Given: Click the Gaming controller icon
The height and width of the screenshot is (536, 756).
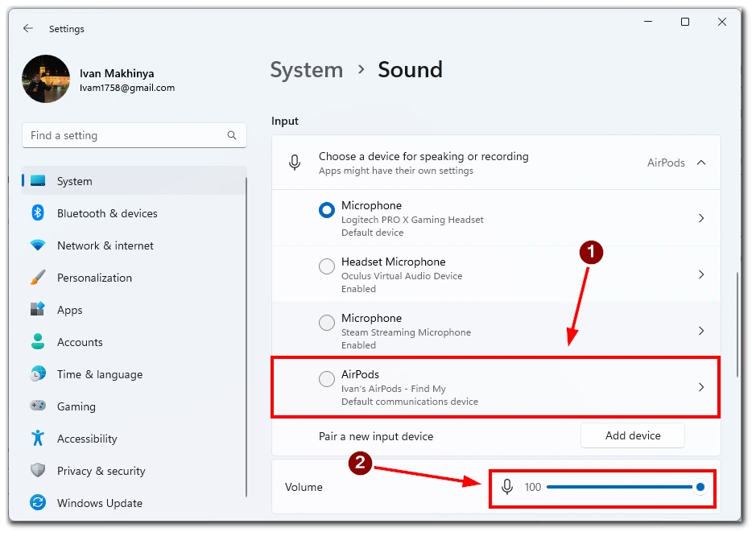Looking at the screenshot, I should (x=38, y=406).
